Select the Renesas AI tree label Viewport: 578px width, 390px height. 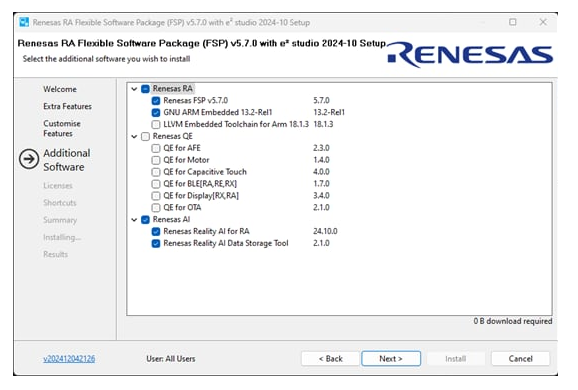pyautogui.click(x=171, y=220)
